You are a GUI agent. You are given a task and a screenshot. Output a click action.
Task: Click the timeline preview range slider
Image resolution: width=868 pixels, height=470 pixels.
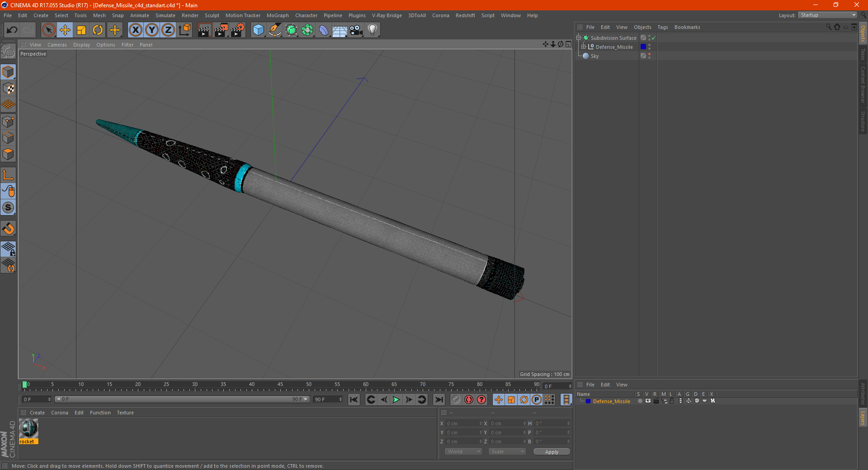click(182, 399)
